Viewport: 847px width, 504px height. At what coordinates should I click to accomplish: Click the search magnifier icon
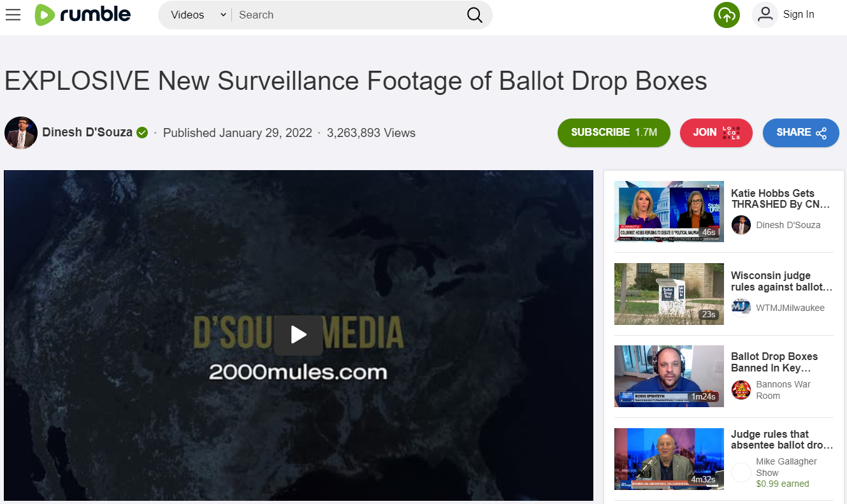[474, 15]
